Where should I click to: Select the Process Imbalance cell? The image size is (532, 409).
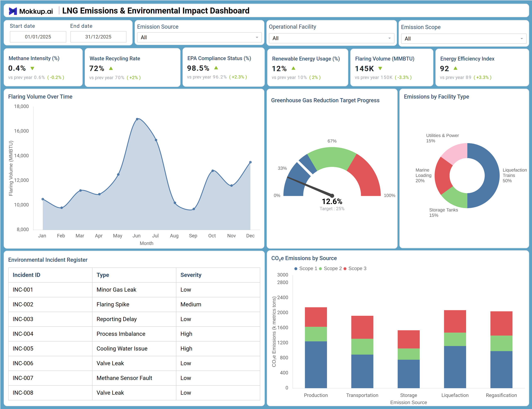pos(134,334)
